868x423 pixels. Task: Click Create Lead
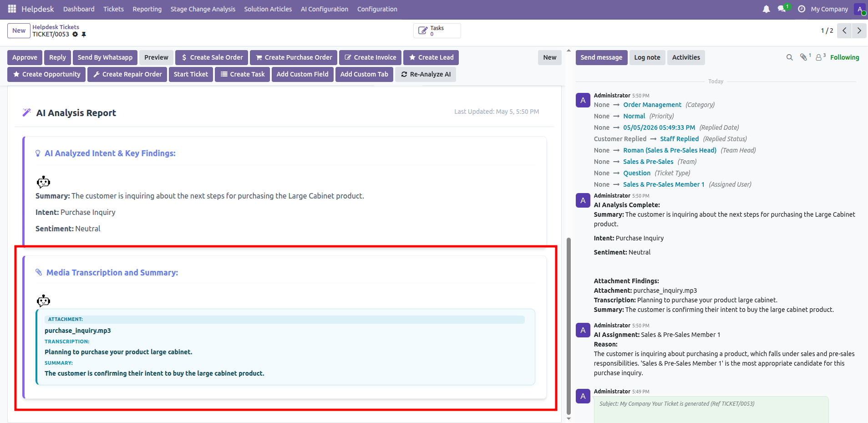tap(431, 57)
